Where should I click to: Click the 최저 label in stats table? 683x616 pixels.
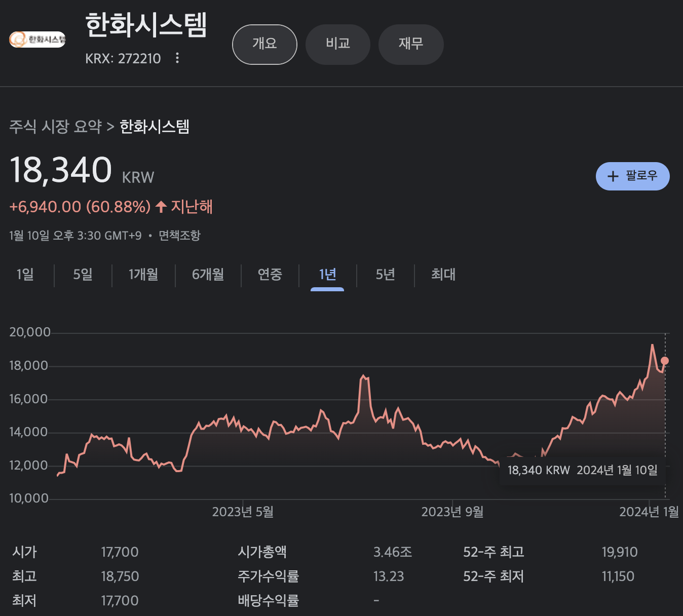(x=24, y=601)
